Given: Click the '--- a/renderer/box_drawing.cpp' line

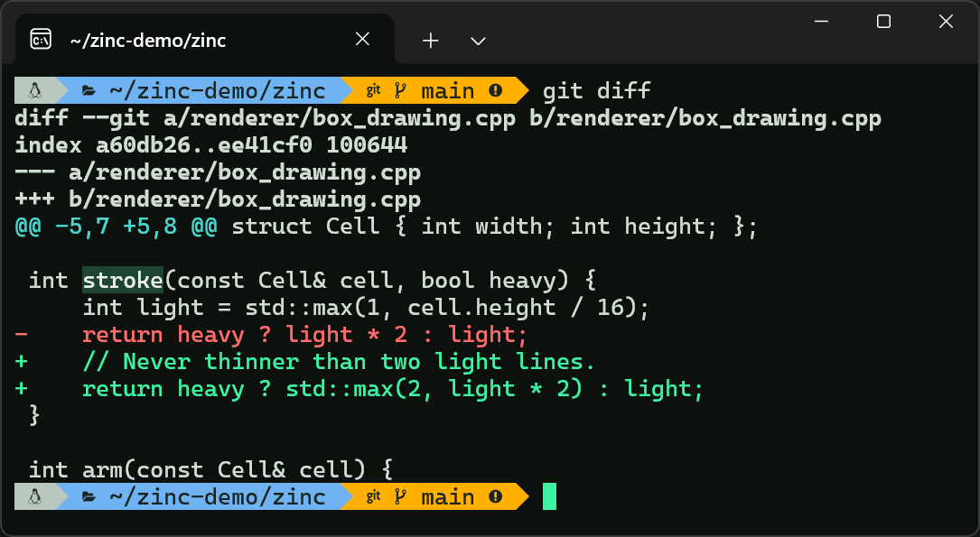Looking at the screenshot, I should point(218,172).
